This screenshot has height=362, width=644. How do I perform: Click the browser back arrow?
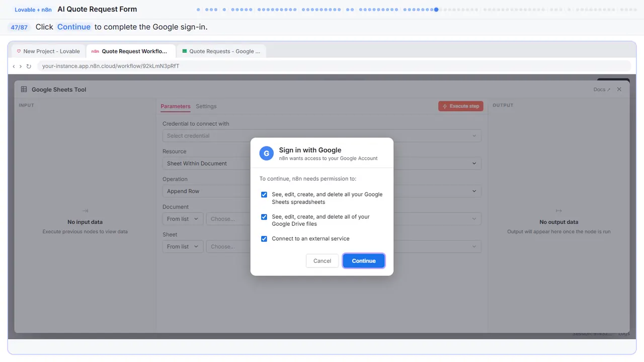(14, 66)
